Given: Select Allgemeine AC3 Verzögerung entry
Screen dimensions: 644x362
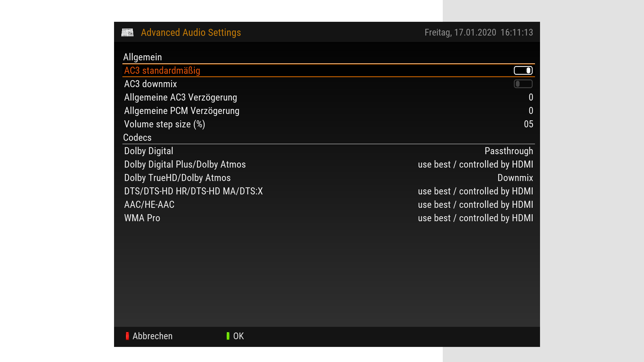Looking at the screenshot, I should (180, 98).
